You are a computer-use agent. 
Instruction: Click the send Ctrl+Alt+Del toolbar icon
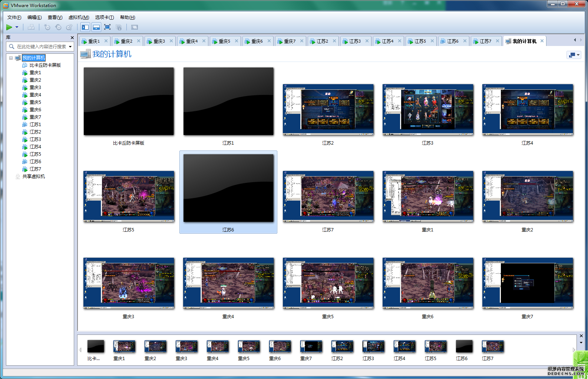pos(31,27)
